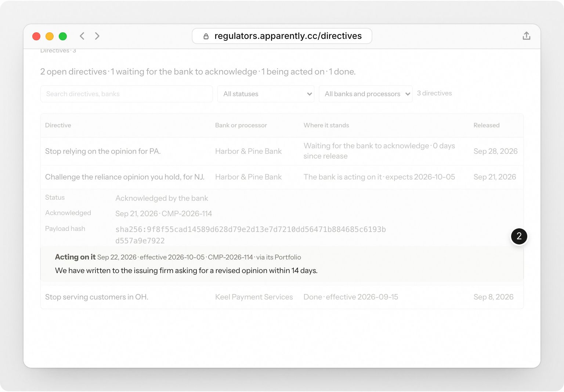Click the browser forward arrow
The image size is (564, 392).
(x=97, y=36)
